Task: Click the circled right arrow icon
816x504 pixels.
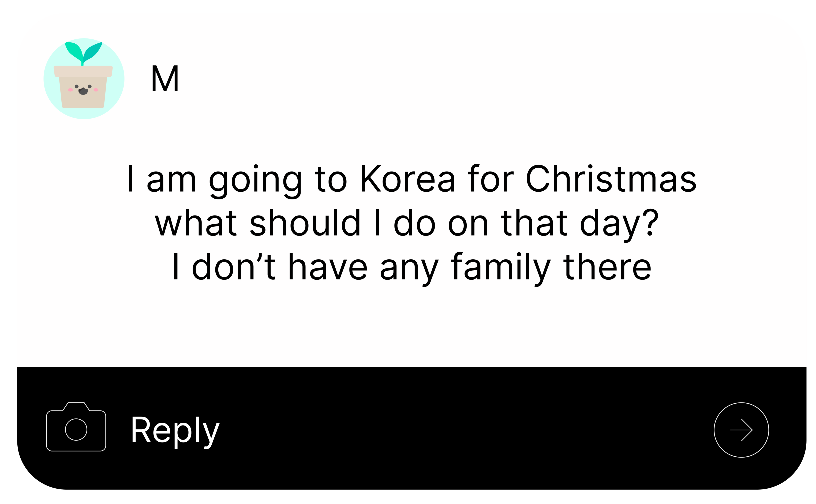Action: [741, 430]
